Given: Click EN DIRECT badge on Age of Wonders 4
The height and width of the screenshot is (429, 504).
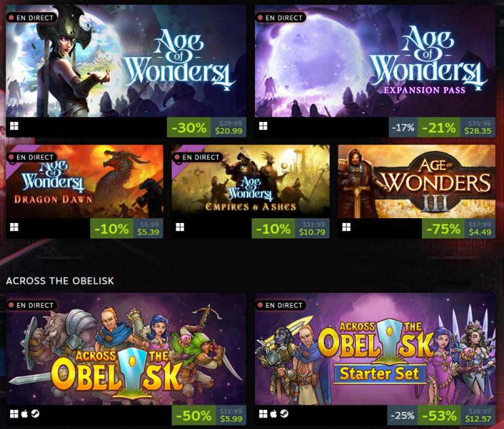Looking at the screenshot, I should 31,18.
